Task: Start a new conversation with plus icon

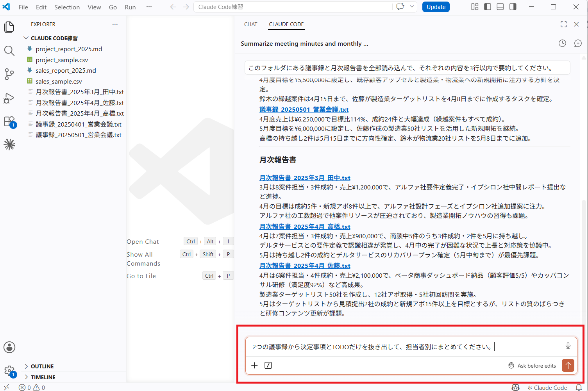Action: [578, 43]
